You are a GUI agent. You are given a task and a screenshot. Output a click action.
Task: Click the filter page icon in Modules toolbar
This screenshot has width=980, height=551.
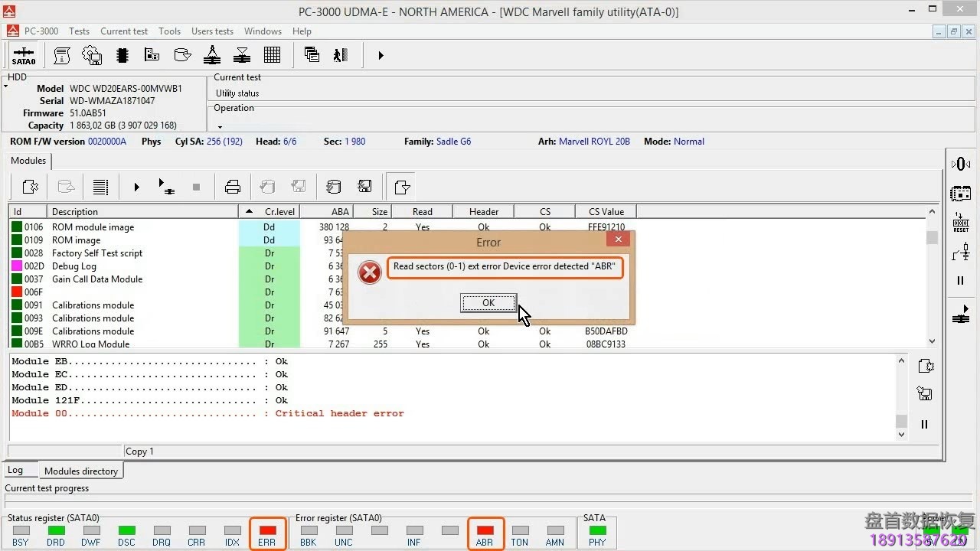(402, 187)
